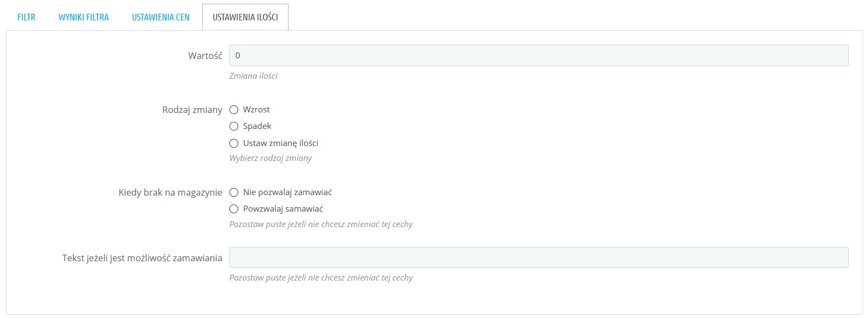868x318 pixels.
Task: Click the radio circle beside Wzrost
Action: coord(234,110)
